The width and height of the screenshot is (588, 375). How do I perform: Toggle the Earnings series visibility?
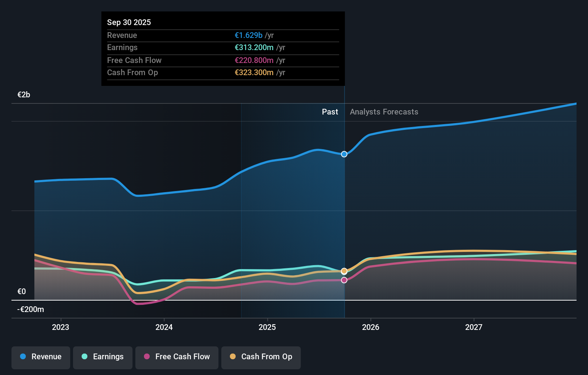coord(102,357)
